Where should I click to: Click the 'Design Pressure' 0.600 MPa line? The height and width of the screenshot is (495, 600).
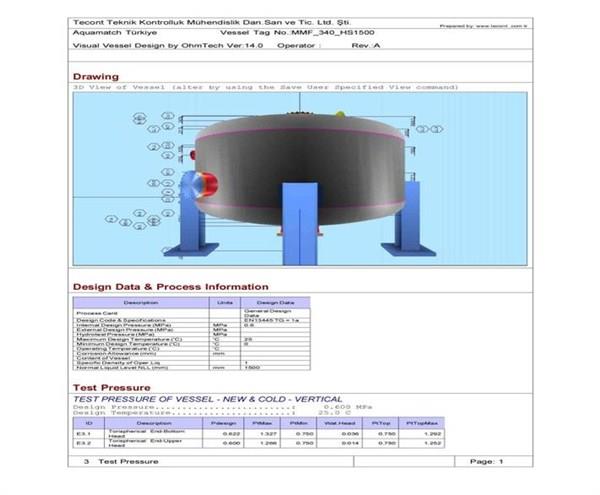(x=222, y=407)
